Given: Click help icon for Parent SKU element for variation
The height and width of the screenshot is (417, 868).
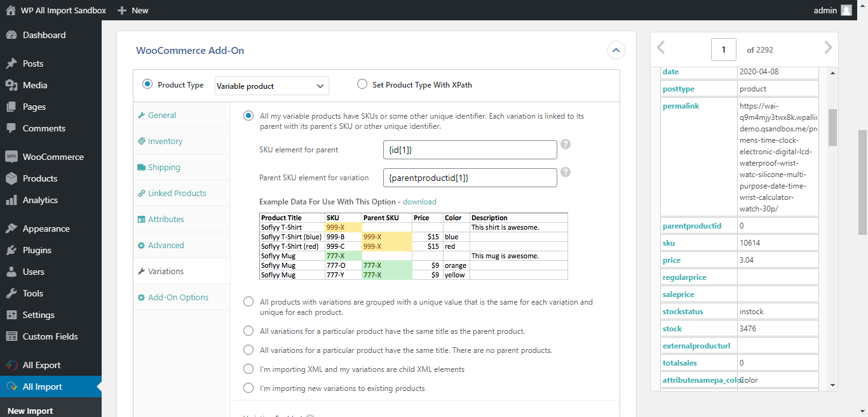Looking at the screenshot, I should (566, 172).
